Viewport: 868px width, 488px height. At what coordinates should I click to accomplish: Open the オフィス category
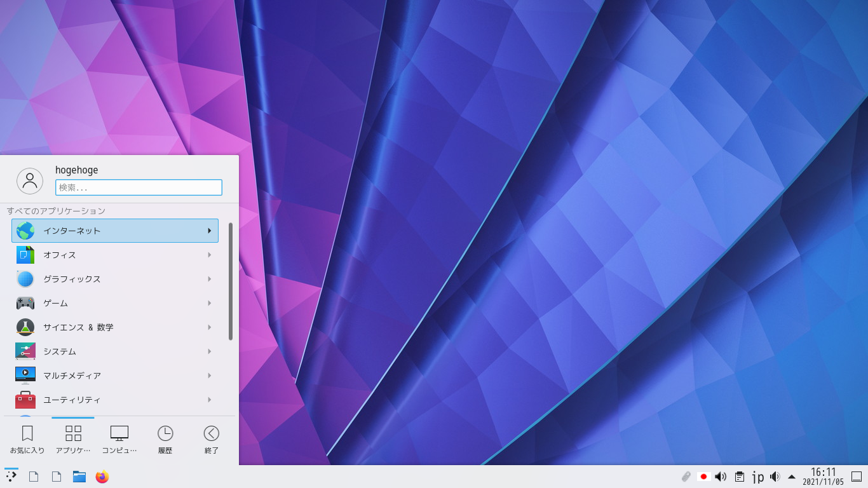pos(115,255)
